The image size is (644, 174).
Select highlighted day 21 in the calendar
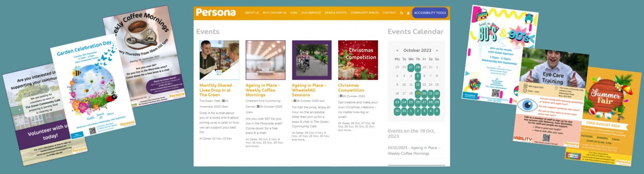click(x=431, y=94)
